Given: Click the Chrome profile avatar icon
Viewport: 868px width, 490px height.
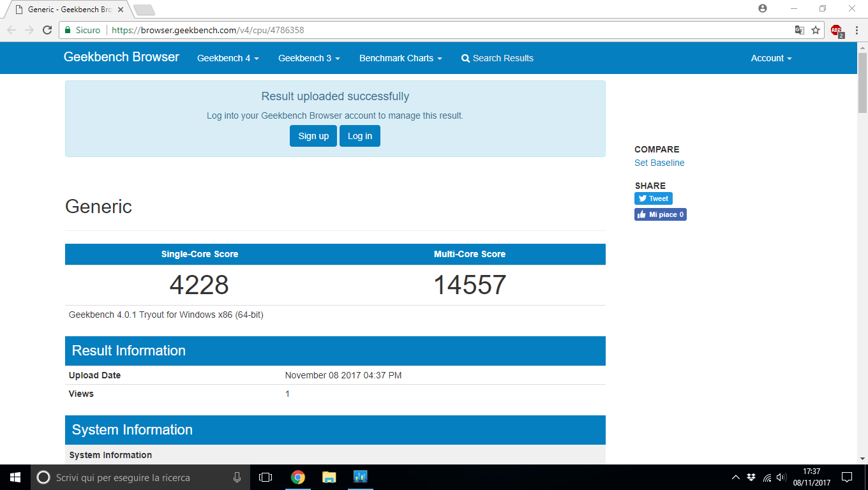Looking at the screenshot, I should click(763, 8).
